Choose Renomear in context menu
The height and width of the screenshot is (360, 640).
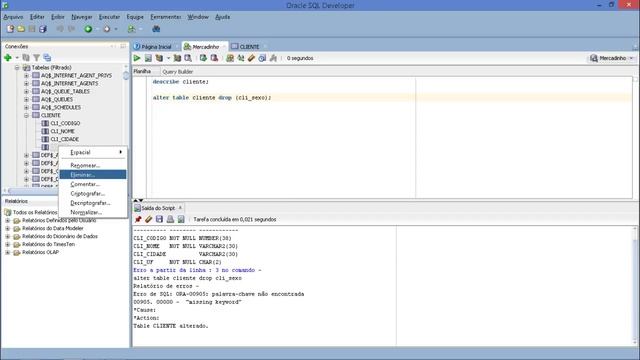(93, 165)
